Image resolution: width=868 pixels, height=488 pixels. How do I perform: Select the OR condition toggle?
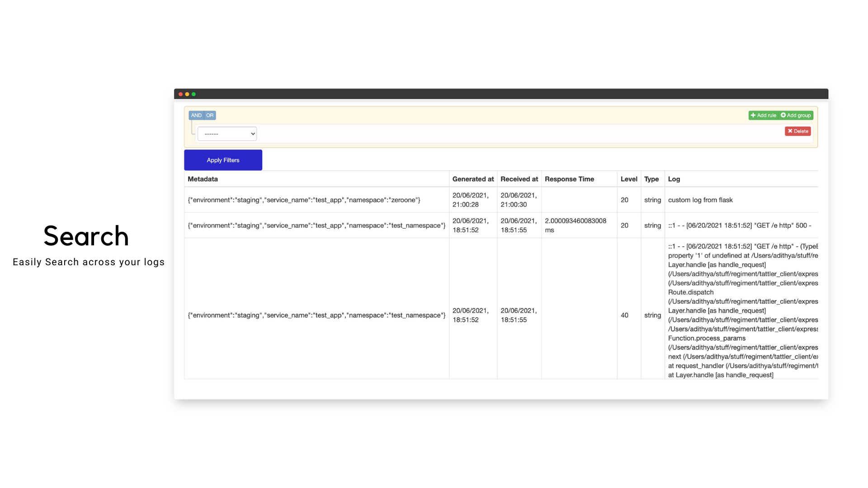[x=210, y=115]
